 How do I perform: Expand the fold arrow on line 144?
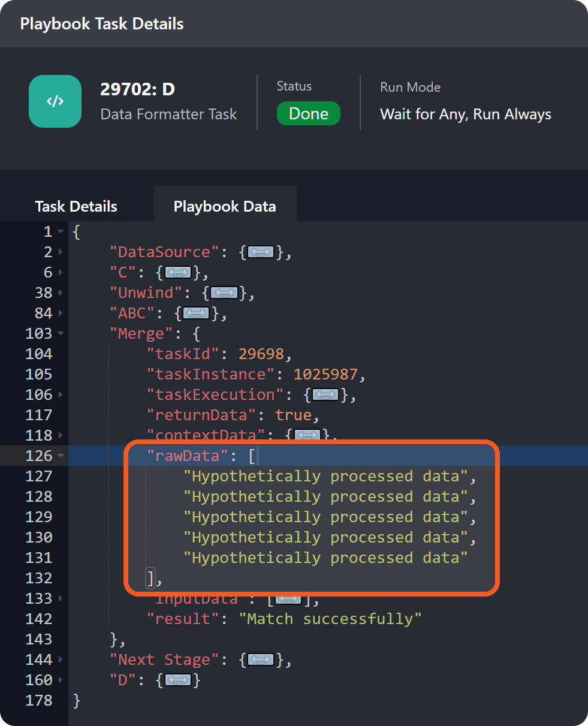61,660
